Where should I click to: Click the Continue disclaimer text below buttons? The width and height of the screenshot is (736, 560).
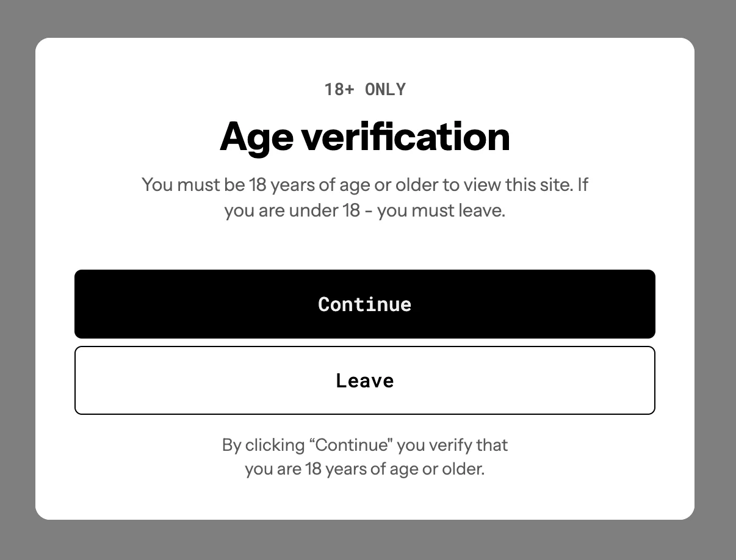point(364,456)
